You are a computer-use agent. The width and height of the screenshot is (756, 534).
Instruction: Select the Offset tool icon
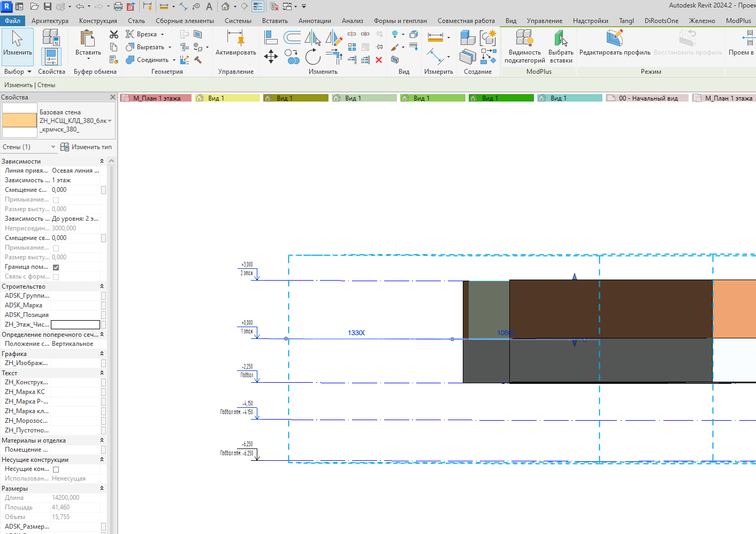[x=292, y=37]
